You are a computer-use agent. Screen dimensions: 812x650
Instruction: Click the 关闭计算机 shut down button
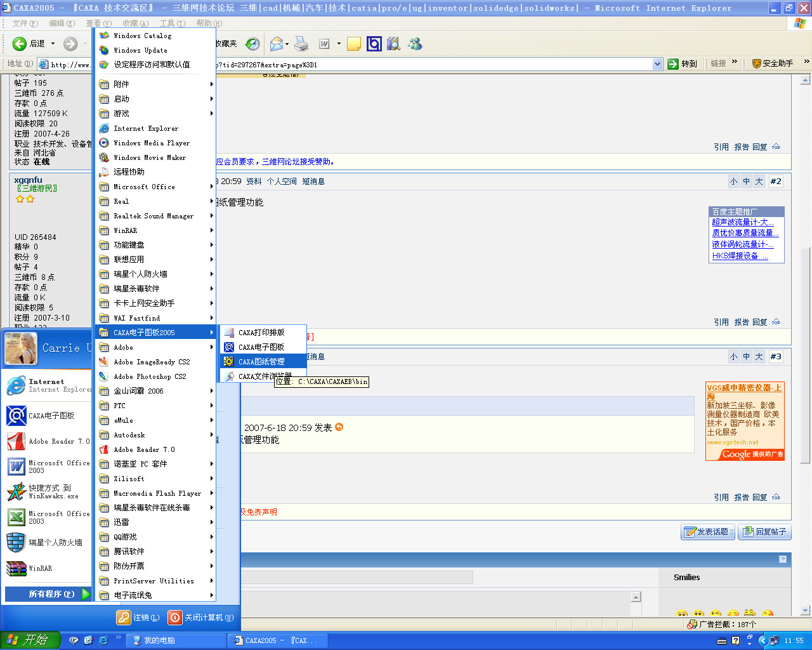(201, 618)
